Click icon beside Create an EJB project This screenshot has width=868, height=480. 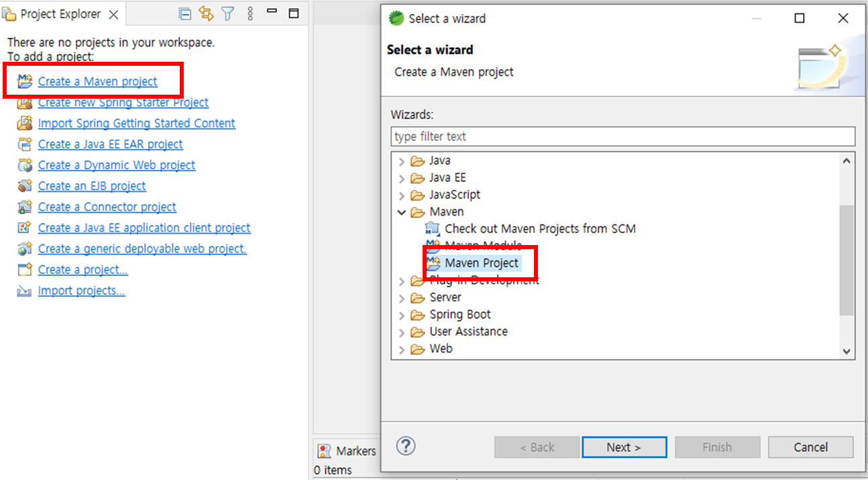coord(25,186)
